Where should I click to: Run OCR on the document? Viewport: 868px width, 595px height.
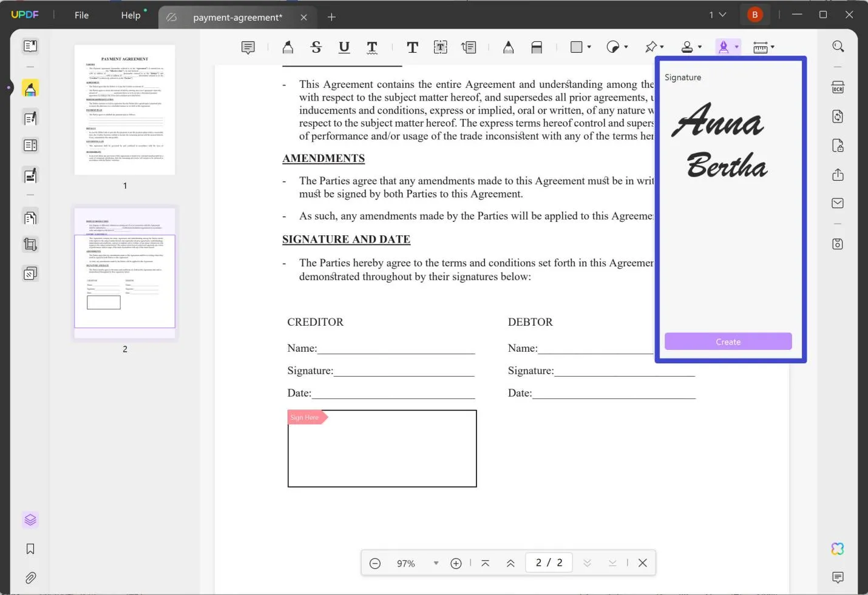click(x=838, y=87)
